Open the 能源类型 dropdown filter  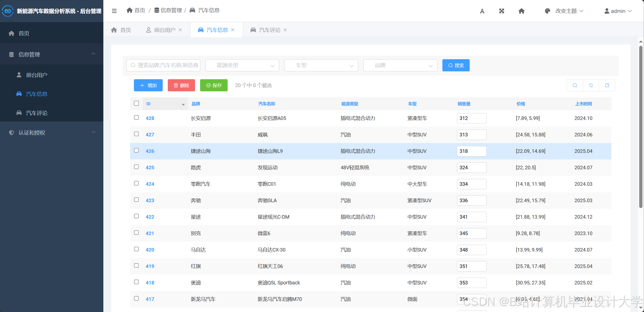point(242,65)
